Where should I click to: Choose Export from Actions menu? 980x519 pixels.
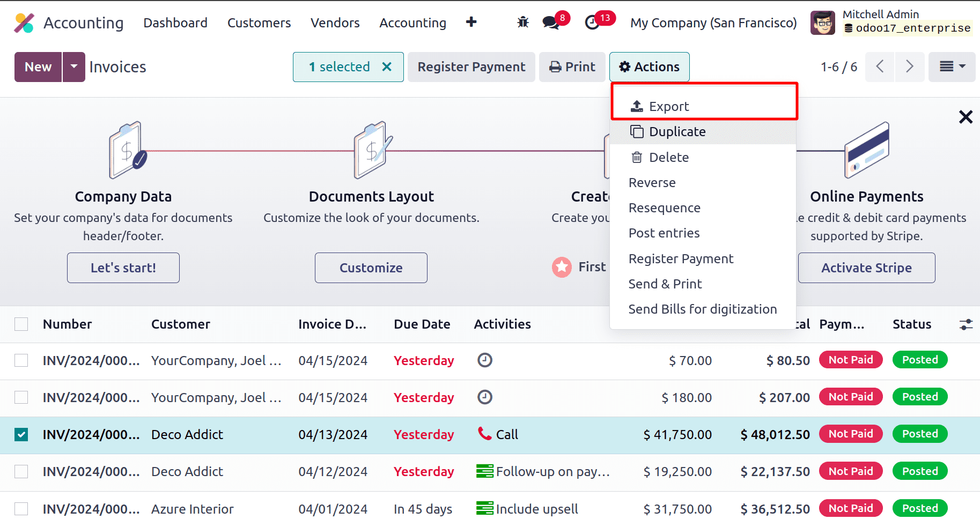pyautogui.click(x=703, y=106)
